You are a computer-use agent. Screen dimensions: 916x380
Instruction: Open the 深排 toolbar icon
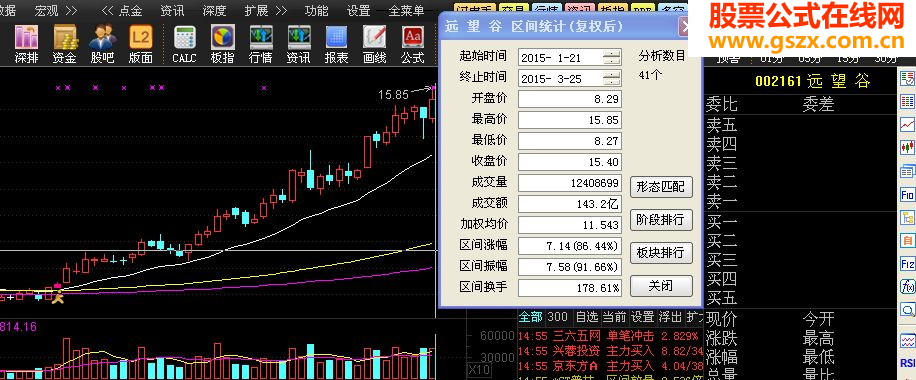26,44
